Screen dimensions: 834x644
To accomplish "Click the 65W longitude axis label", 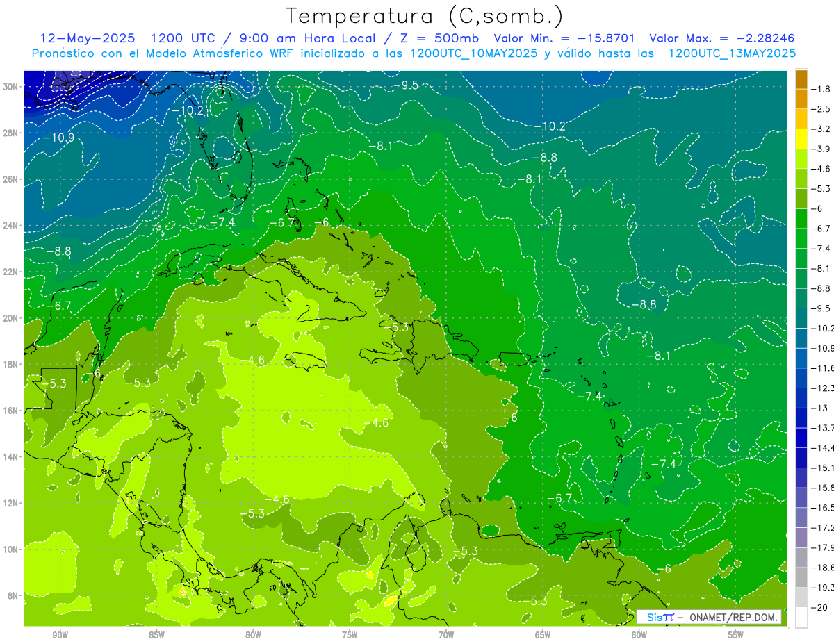I will click(x=543, y=635).
